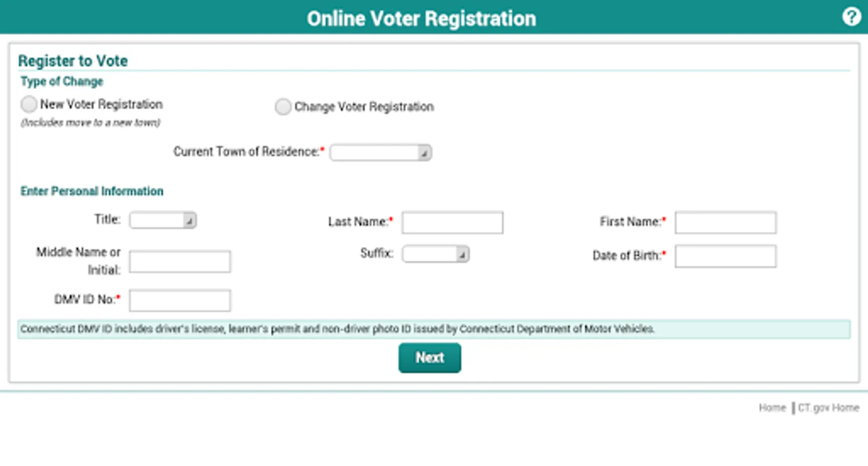Screen dimensions: 868x466
Task: Click the Enter Personal Information section heading
Action: [x=92, y=192]
